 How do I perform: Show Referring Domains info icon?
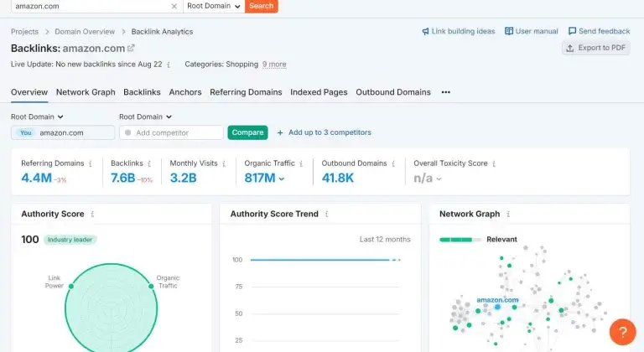pos(91,164)
